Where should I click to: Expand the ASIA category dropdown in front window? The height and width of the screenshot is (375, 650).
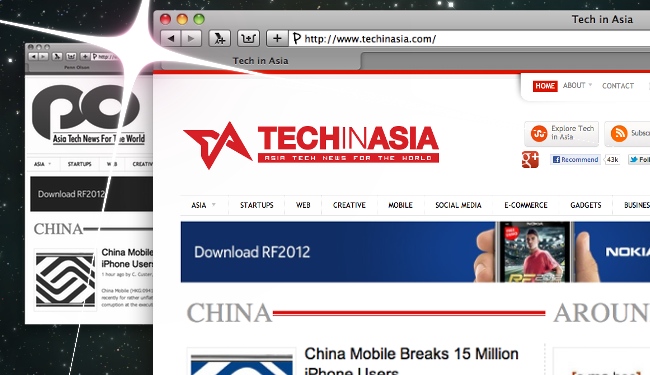coord(203,205)
